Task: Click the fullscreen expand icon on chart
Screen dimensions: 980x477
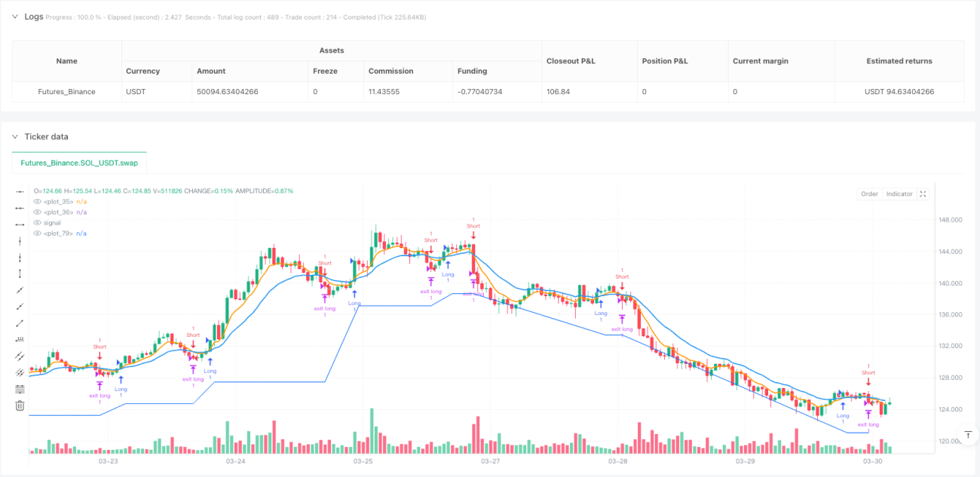Action: tap(923, 194)
